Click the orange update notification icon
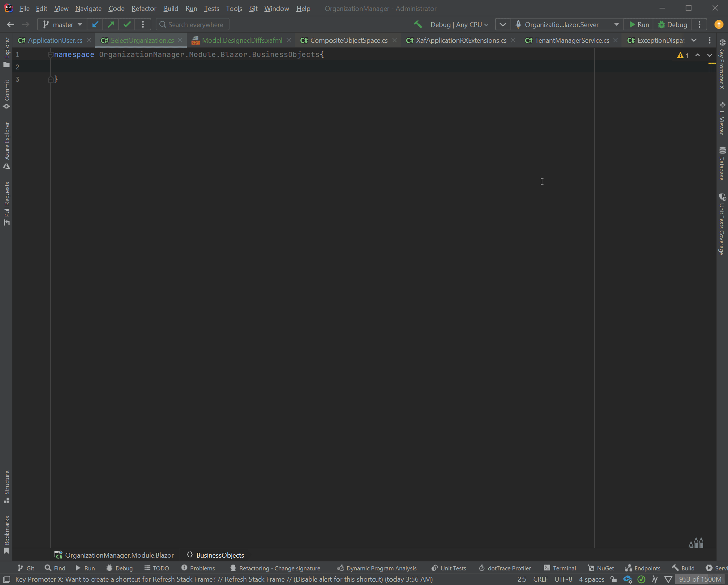Screen dimensions: 728x585 [x=719, y=24]
